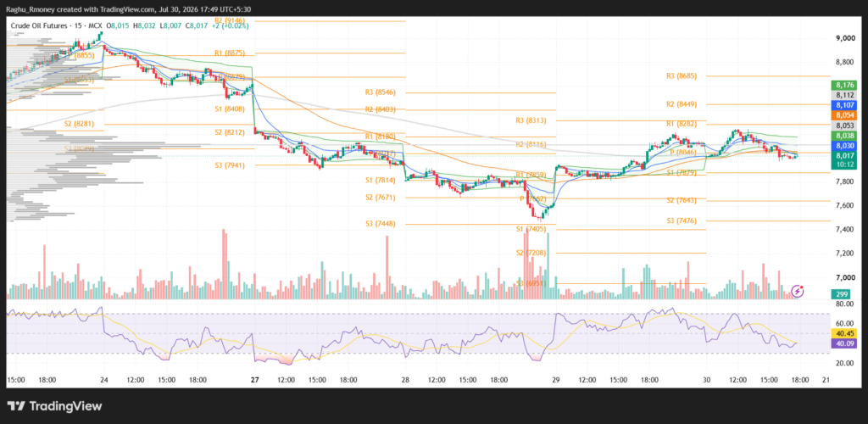Click the 7,200 price axis label

(x=845, y=254)
